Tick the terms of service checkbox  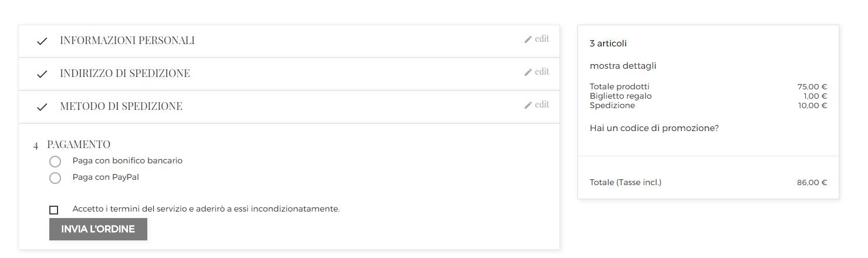click(54, 210)
